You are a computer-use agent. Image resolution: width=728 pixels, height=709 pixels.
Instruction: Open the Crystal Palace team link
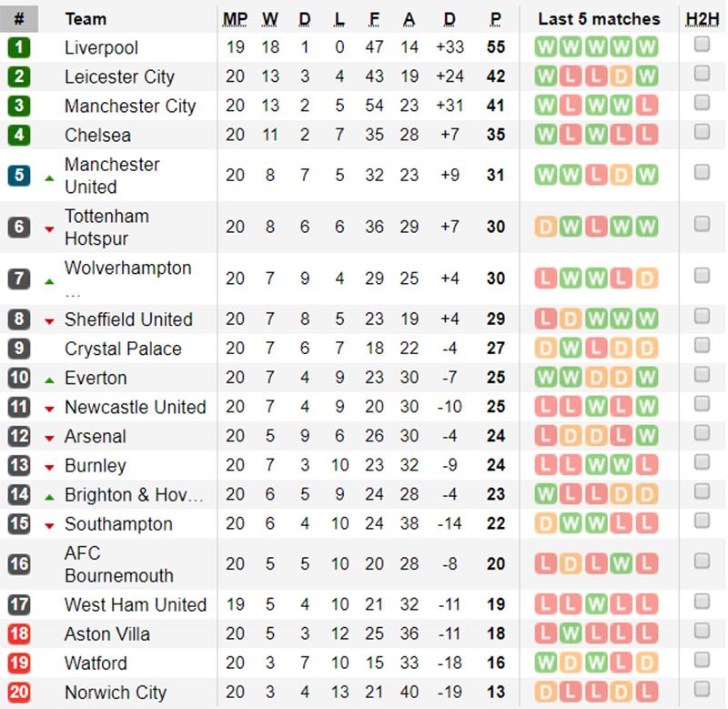click(x=123, y=349)
